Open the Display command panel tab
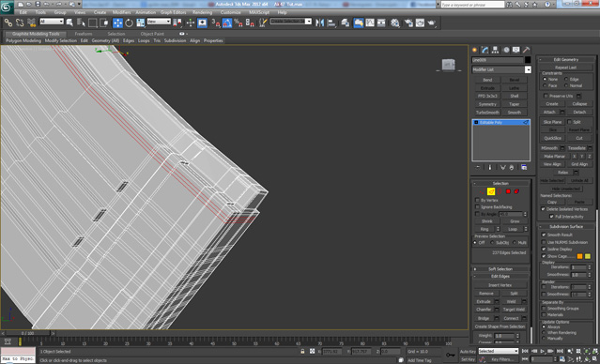Screen dimensions: 600x364 tap(516, 50)
